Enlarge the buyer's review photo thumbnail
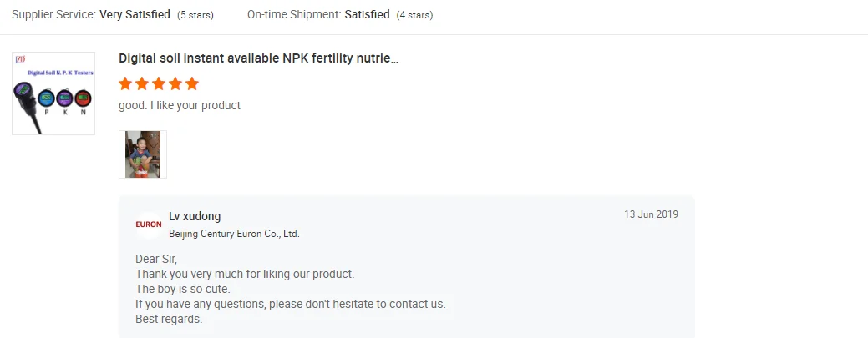The height and width of the screenshot is (338, 868). (143, 154)
